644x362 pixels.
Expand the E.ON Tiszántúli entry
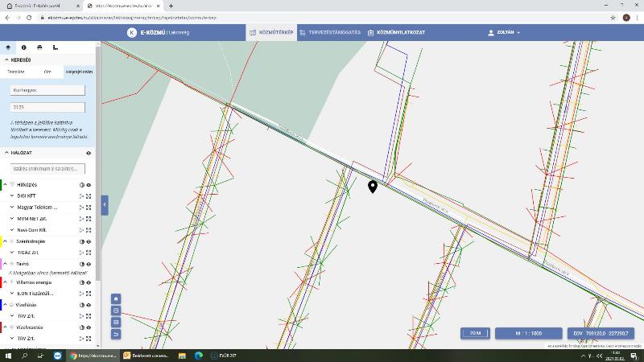[x=12, y=294]
